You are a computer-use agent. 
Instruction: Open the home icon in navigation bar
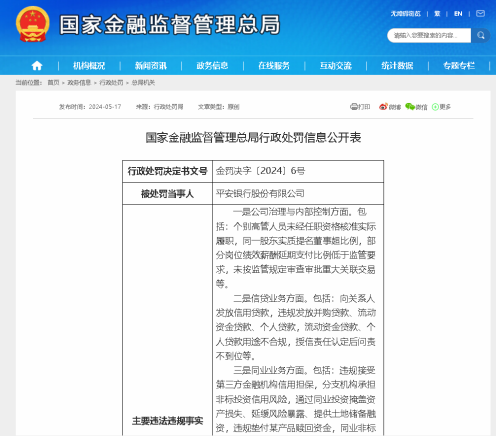pos(37,66)
